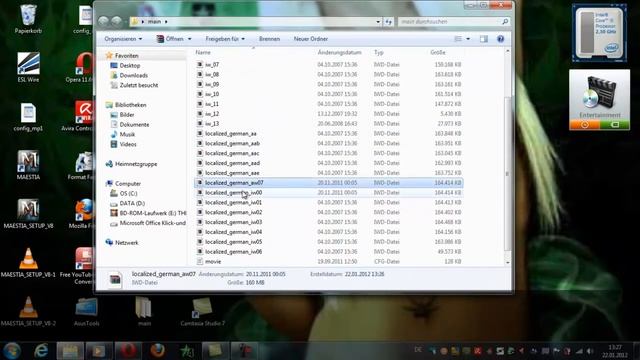
Task: Open address bar history dropdown
Action: click(378, 22)
